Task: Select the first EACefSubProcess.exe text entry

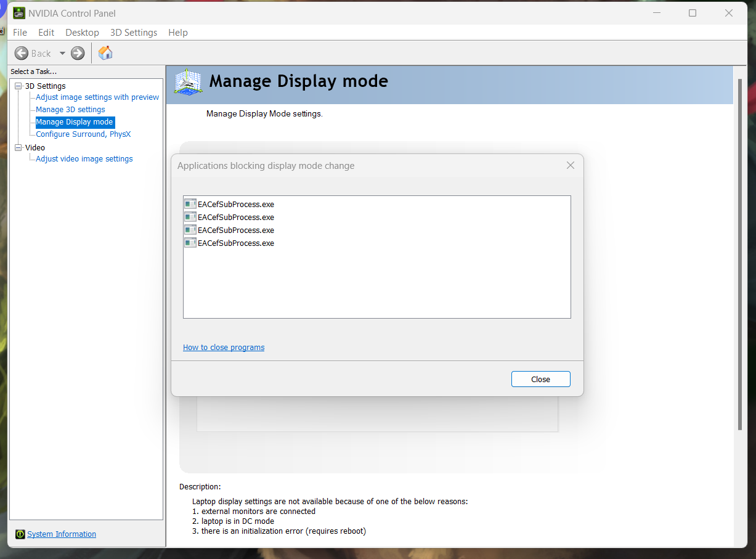Action: tap(236, 204)
